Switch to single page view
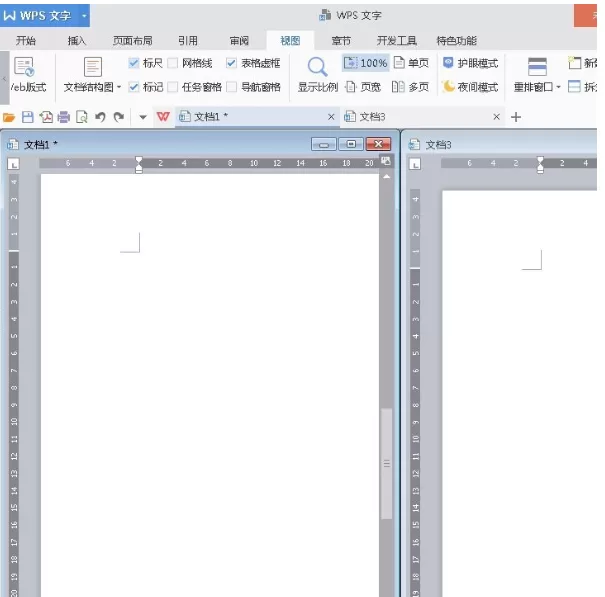Screen dimensions: 605x597 [x=411, y=63]
